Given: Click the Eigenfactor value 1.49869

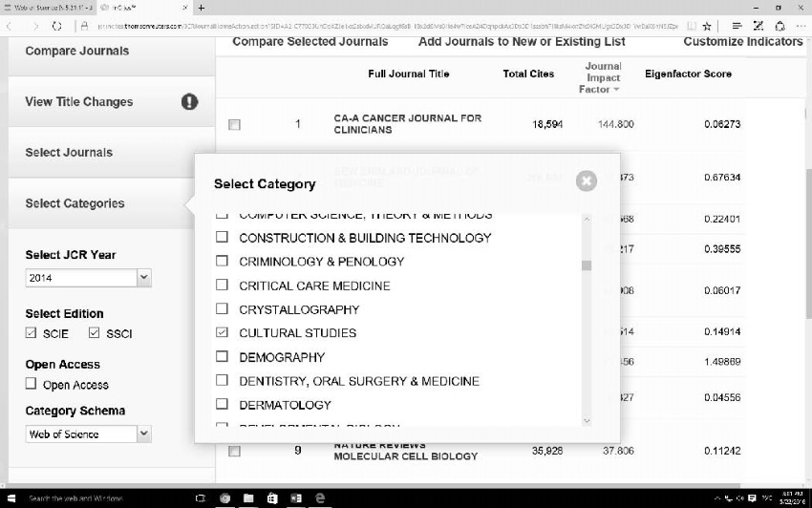Looking at the screenshot, I should (722, 362).
